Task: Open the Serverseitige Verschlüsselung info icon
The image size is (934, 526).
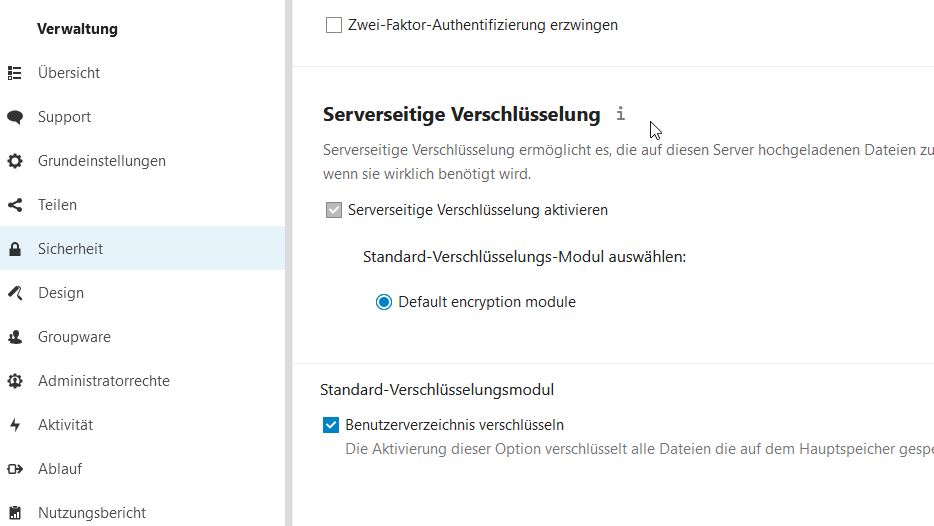Action: tap(620, 114)
